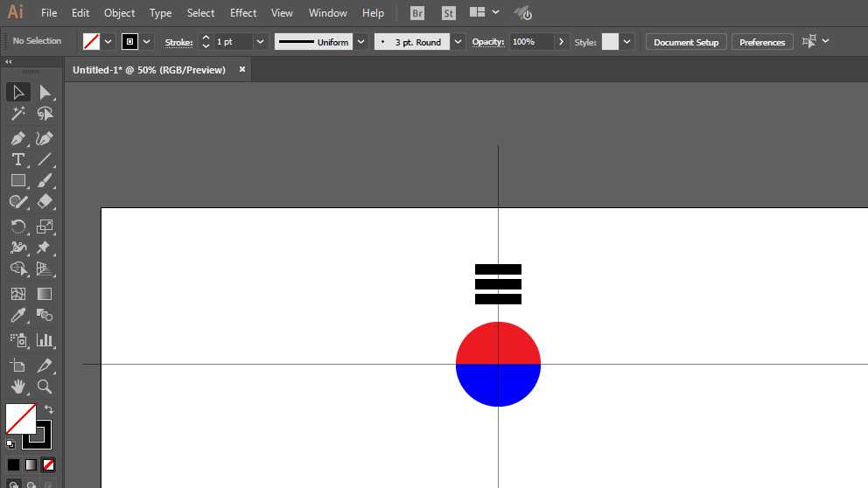Select the Zoom tool

pyautogui.click(x=45, y=387)
